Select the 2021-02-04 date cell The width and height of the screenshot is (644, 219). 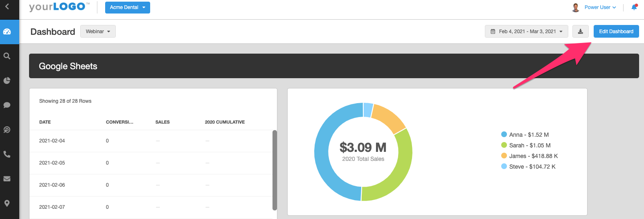pyautogui.click(x=52, y=141)
